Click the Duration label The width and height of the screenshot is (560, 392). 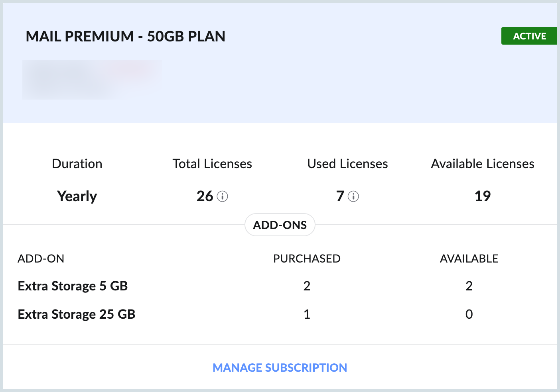tap(77, 164)
